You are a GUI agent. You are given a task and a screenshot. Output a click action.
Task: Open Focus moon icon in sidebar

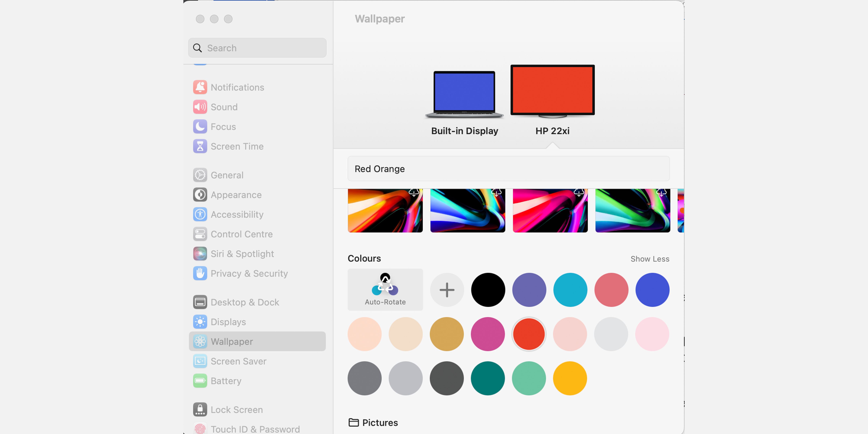pyautogui.click(x=200, y=127)
